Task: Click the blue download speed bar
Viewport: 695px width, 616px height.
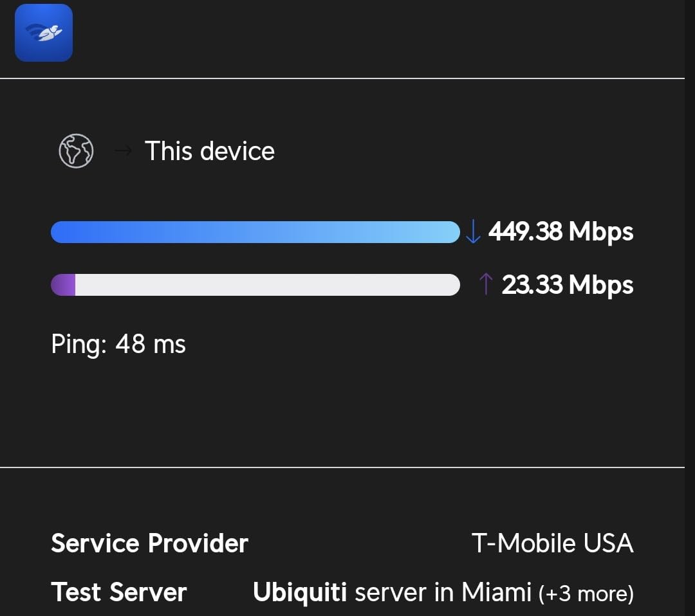Action: point(255,232)
